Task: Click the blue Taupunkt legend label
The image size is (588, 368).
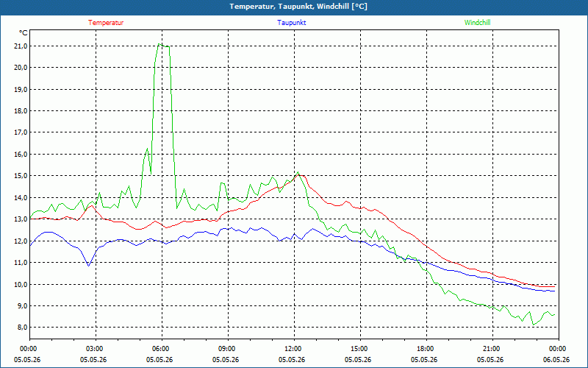Action: 291,23
